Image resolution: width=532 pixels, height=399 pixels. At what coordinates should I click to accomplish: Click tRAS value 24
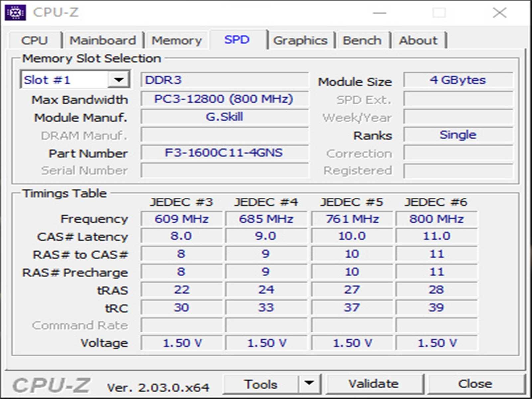coord(266,289)
